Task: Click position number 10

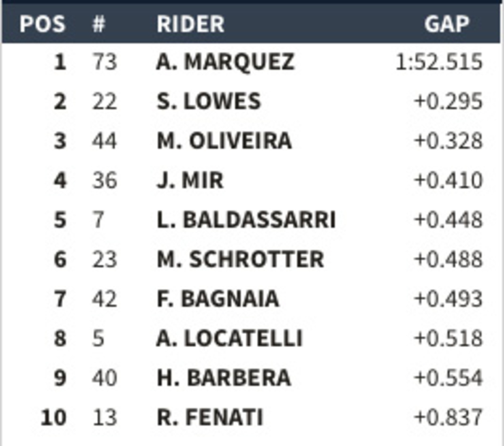Action: 54,417
